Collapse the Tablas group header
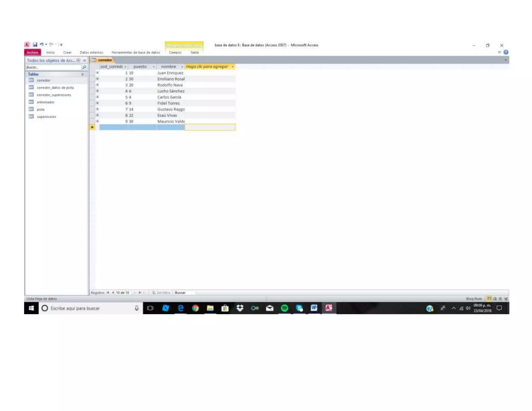The width and height of the screenshot is (532, 411). pyautogui.click(x=82, y=74)
